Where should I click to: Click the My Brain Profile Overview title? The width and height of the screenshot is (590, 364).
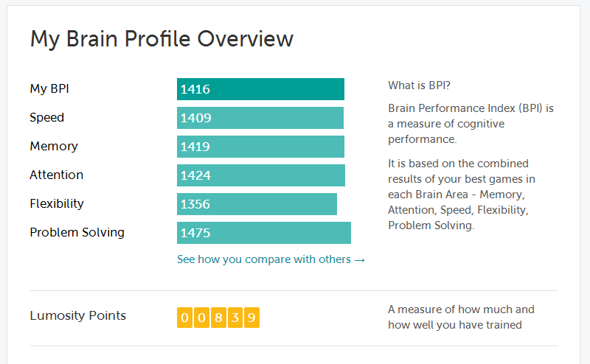[x=162, y=39]
